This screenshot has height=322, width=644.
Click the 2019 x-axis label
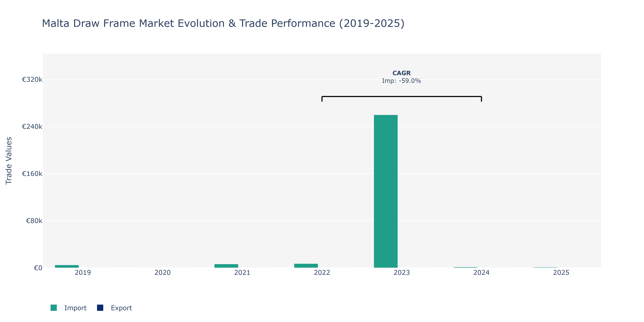(83, 272)
